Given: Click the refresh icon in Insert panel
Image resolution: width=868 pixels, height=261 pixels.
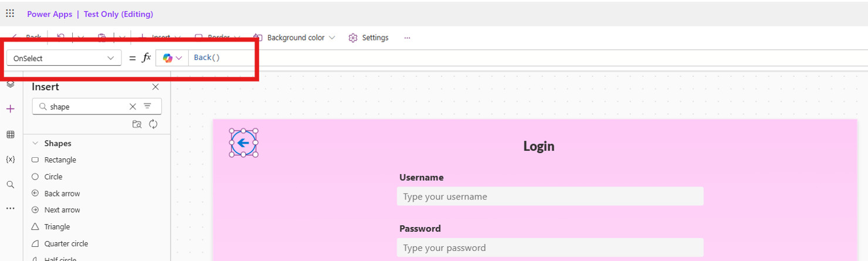Looking at the screenshot, I should tap(153, 124).
